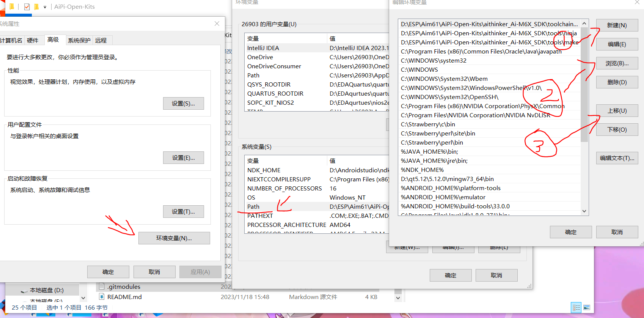
Task: Select C:\WINDOWS\System32\Wbem entry
Action: click(x=489, y=79)
